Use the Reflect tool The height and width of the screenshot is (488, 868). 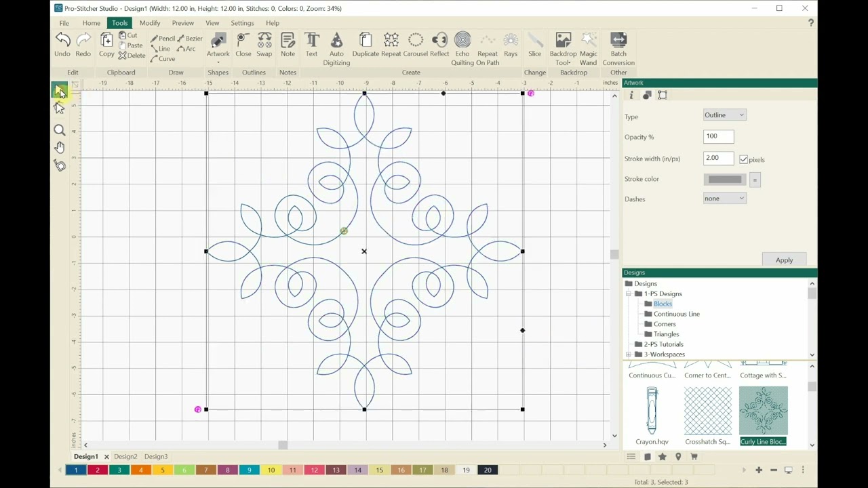(x=439, y=45)
